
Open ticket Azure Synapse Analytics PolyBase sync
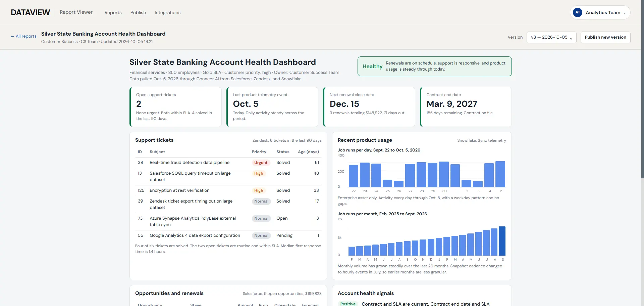pos(193,221)
